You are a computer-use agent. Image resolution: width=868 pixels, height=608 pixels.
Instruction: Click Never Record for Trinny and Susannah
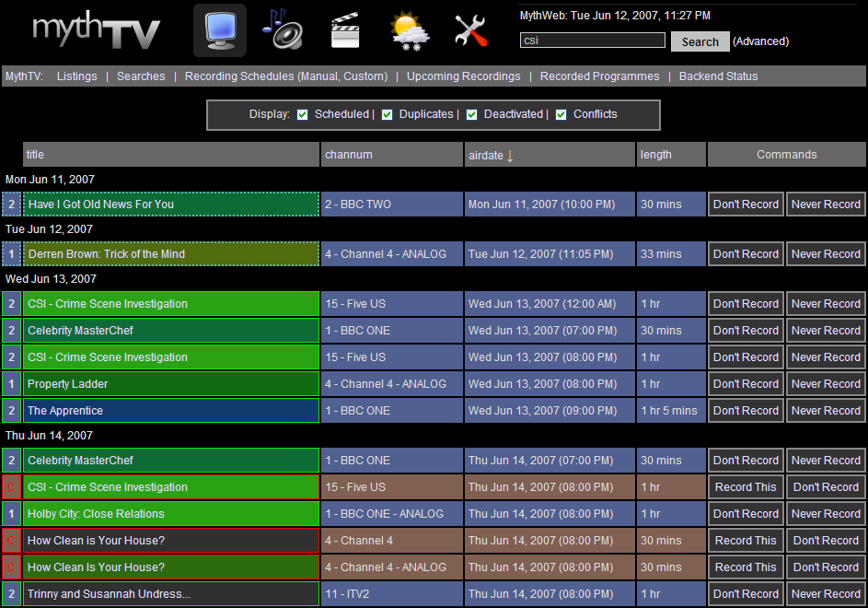click(x=826, y=594)
